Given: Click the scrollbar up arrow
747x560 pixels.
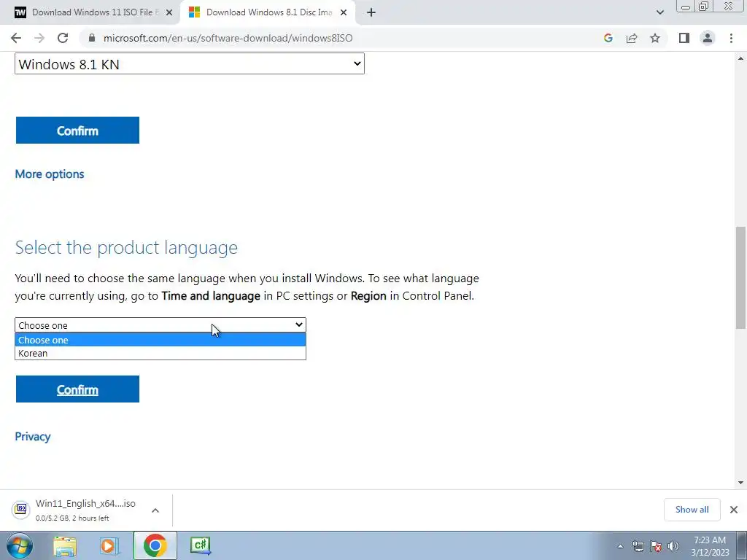Looking at the screenshot, I should (740, 58).
